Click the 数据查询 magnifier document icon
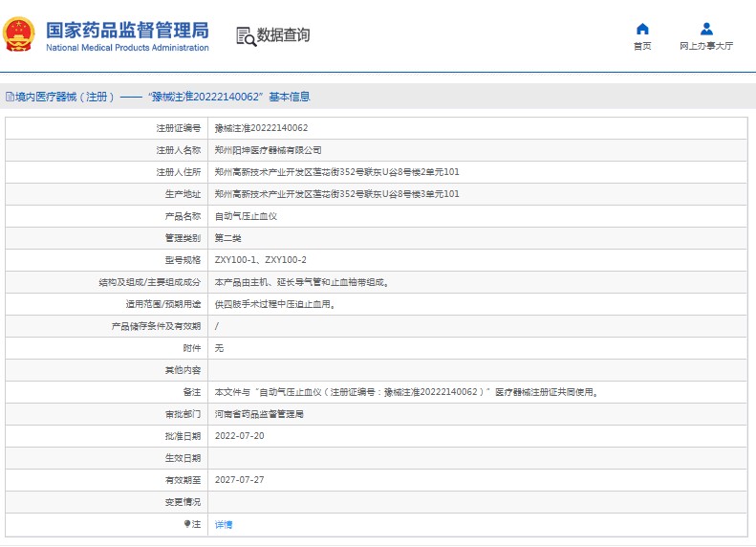 246,36
